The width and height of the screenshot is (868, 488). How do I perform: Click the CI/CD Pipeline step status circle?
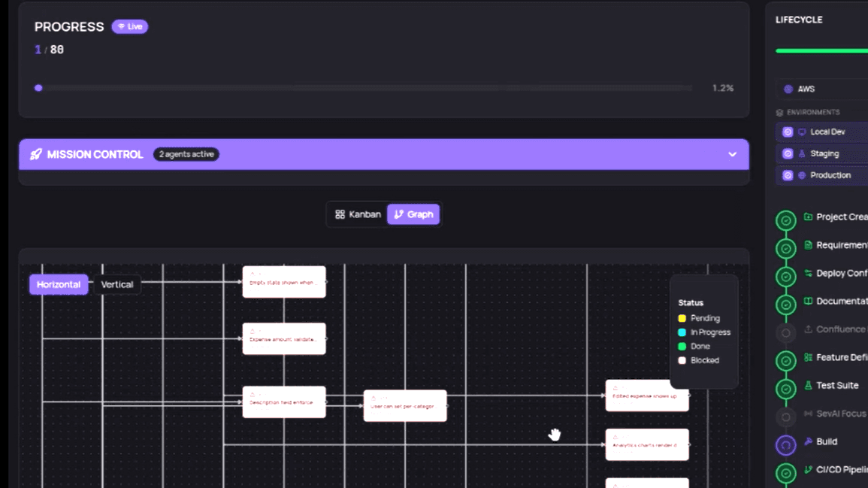[x=785, y=473]
